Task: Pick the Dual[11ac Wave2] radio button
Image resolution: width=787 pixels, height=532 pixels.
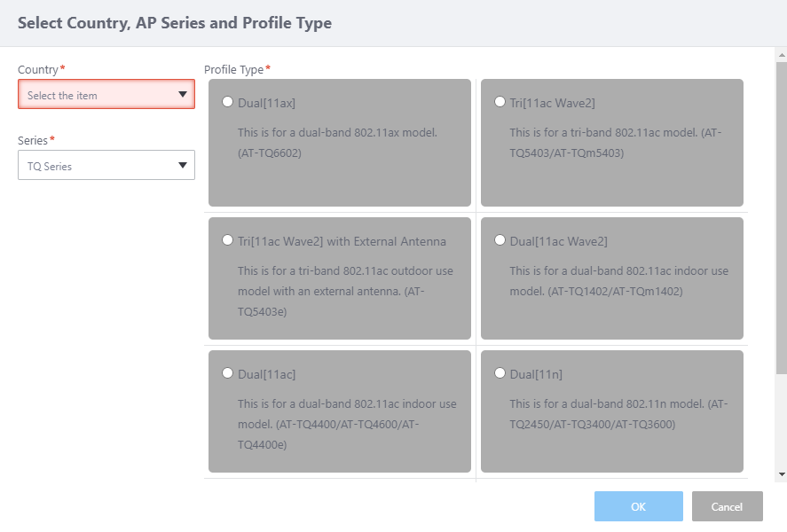Action: 500,240
